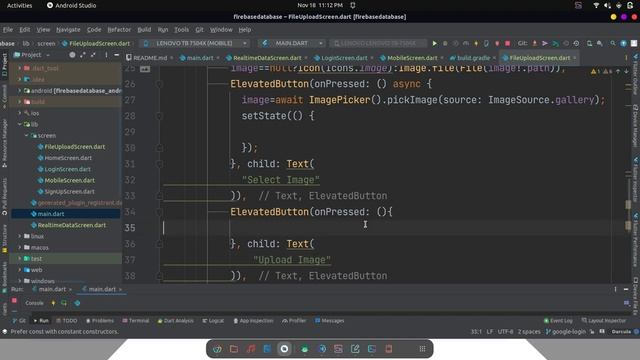
Task: Click hot reload lightning icon in Run console
Action: tap(53, 303)
